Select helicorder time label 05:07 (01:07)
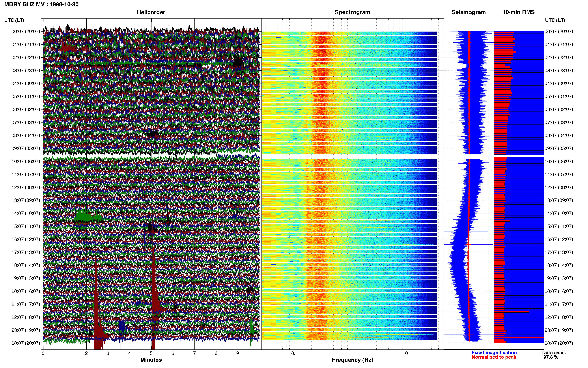The height and width of the screenshot is (368, 588). click(x=26, y=96)
